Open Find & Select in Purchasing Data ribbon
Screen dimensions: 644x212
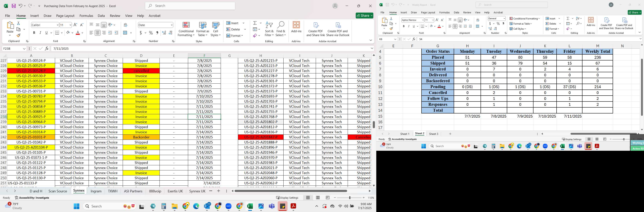[281, 29]
